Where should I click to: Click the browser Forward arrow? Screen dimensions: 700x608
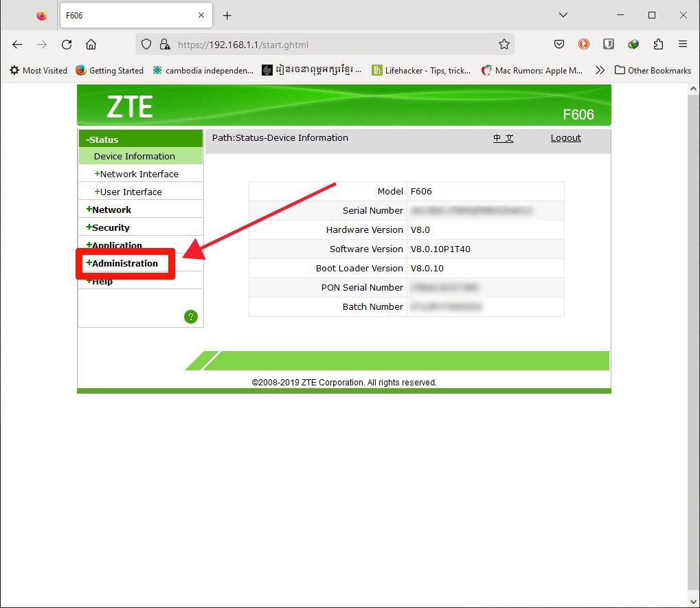pos(41,44)
